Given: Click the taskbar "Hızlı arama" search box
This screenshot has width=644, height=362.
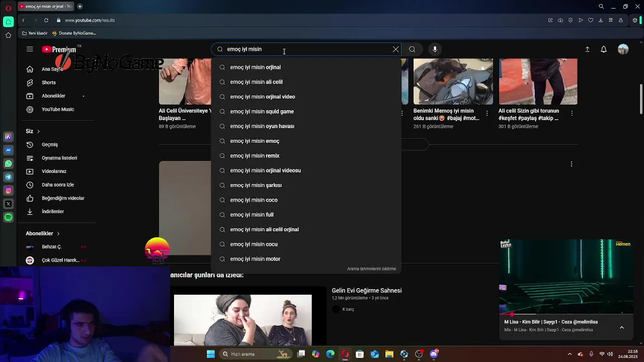Looking at the screenshot, I should tap(257, 354).
